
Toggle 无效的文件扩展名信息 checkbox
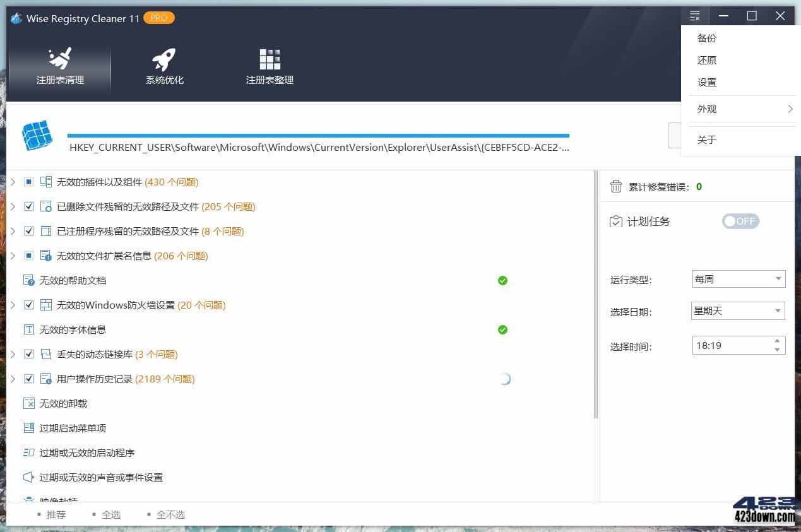[x=28, y=256]
